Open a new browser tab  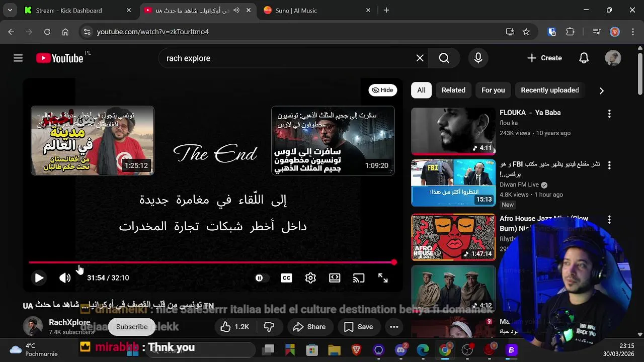coord(386,10)
